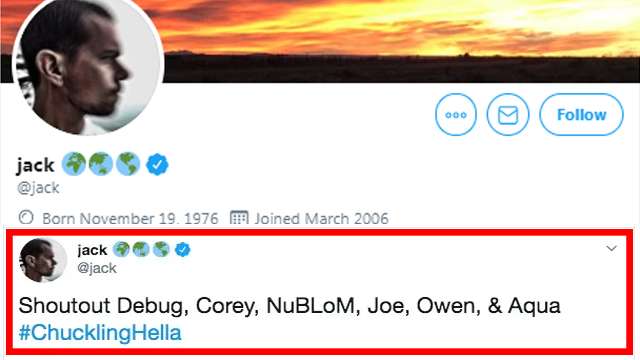Click the envelope message icon button

508,115
